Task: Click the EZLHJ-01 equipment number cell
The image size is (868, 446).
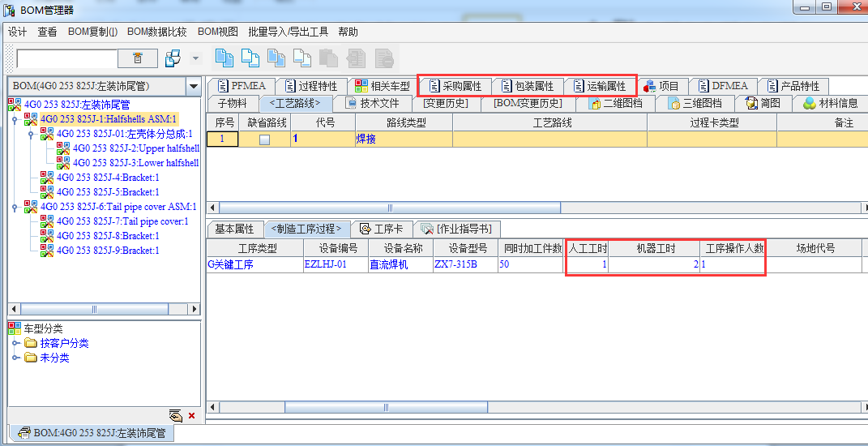Action: [x=336, y=264]
